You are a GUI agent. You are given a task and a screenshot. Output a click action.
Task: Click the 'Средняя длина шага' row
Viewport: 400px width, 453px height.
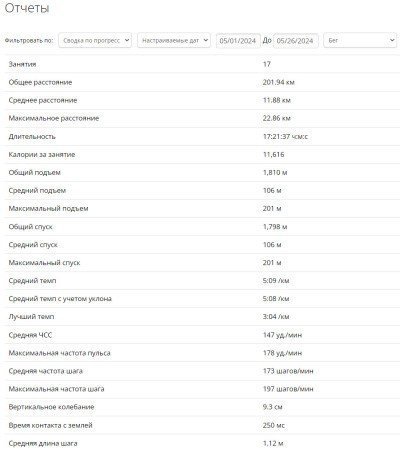click(202, 443)
